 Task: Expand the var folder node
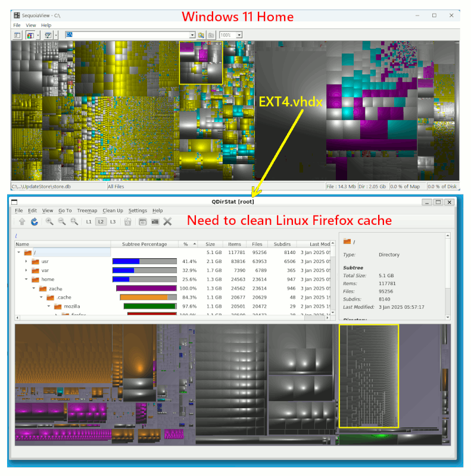pyautogui.click(x=26, y=270)
